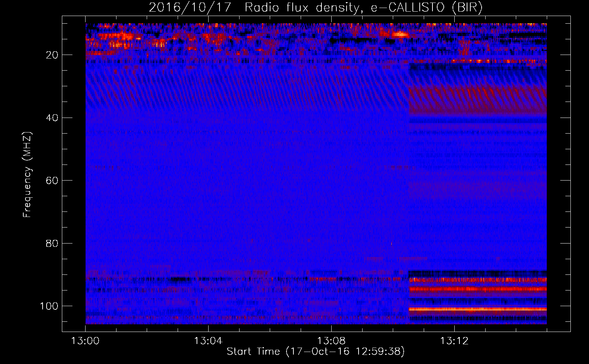Click the 'Start Time (17-Oct-16 12:59:38)' label

pyautogui.click(x=316, y=352)
